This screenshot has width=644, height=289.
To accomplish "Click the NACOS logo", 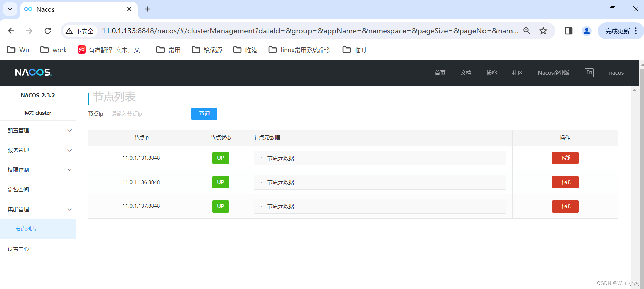I will pyautogui.click(x=33, y=72).
